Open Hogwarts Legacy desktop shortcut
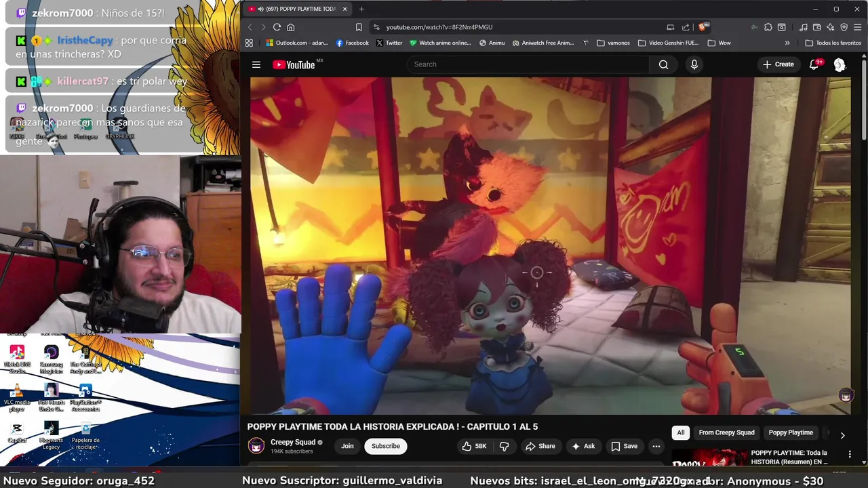868x488 pixels. [51, 435]
